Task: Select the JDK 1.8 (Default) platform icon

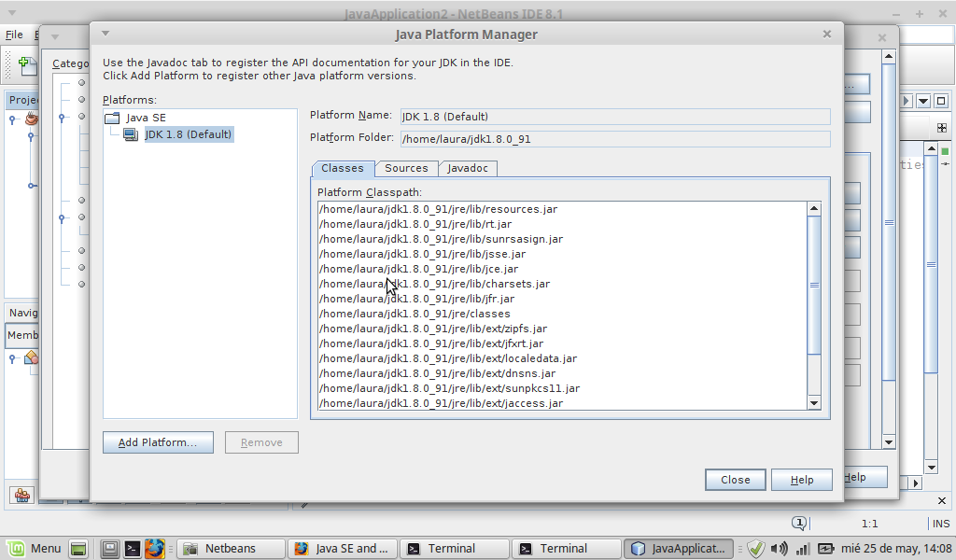Action: (x=130, y=134)
